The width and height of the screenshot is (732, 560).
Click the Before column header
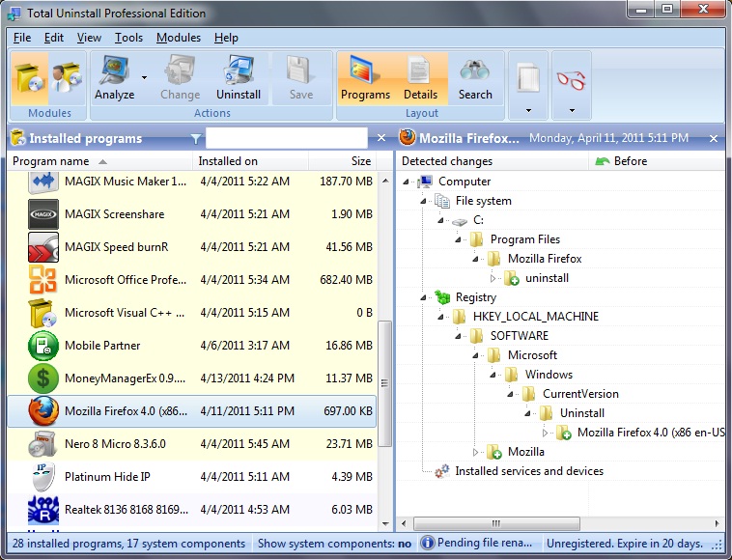[x=656, y=161]
